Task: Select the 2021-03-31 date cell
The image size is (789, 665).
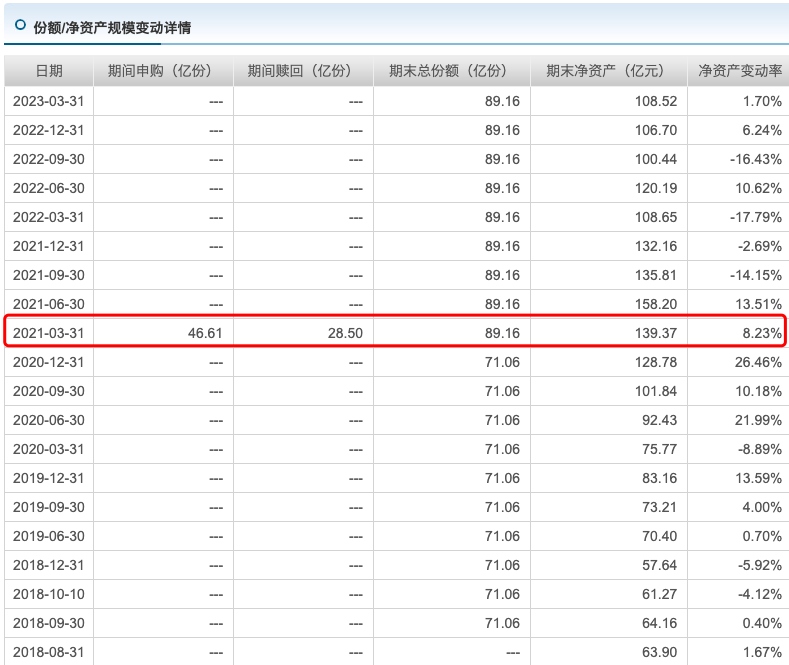Action: click(x=49, y=332)
